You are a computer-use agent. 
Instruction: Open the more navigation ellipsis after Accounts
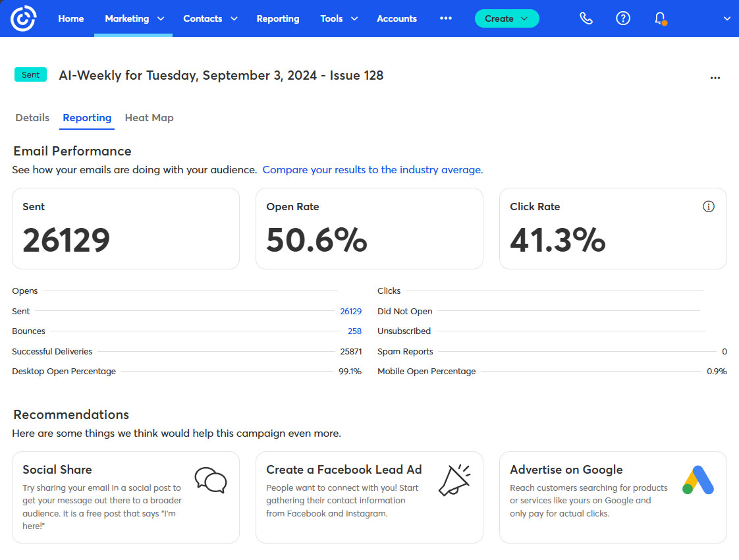[446, 18]
